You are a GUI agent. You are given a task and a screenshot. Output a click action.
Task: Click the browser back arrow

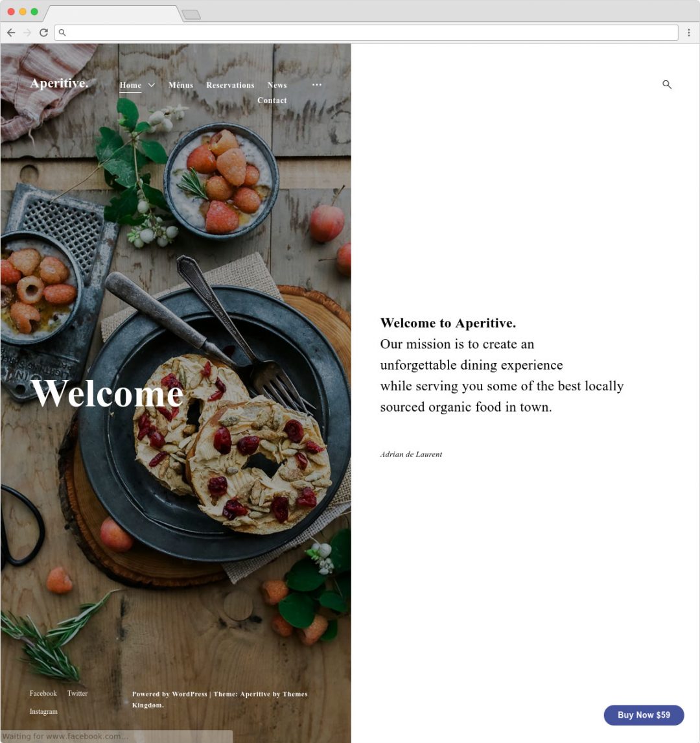click(11, 32)
